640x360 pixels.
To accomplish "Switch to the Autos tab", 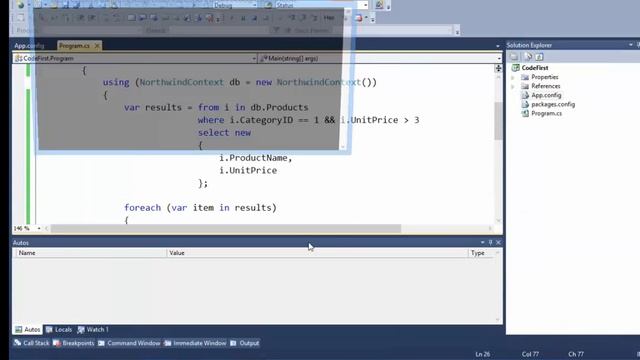I will (28, 329).
